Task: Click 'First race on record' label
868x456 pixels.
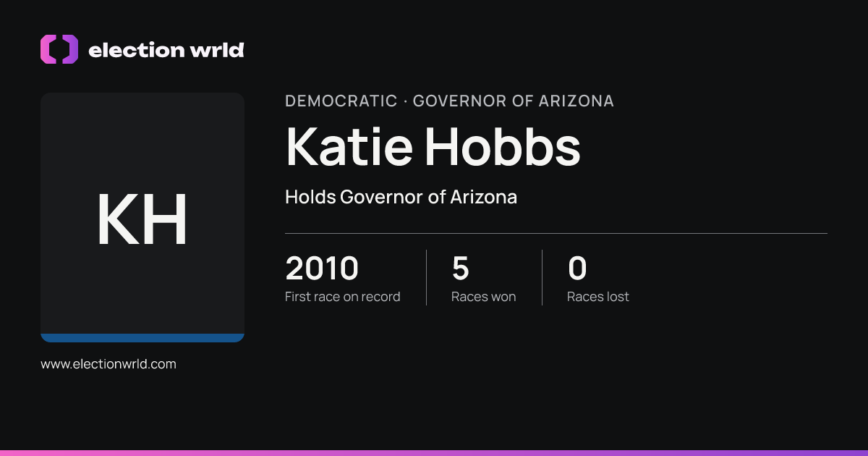Action: 342,297
